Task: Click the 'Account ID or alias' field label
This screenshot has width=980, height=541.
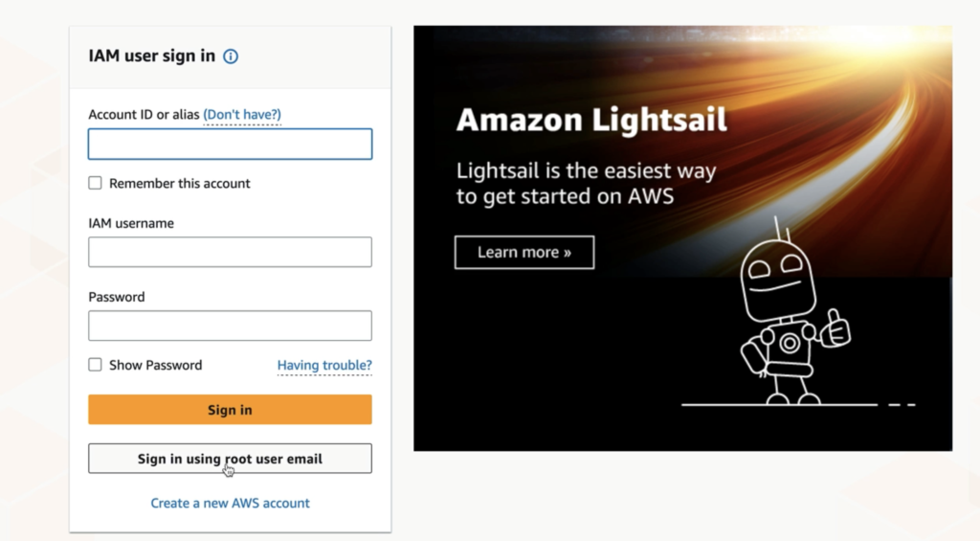Action: 144,115
